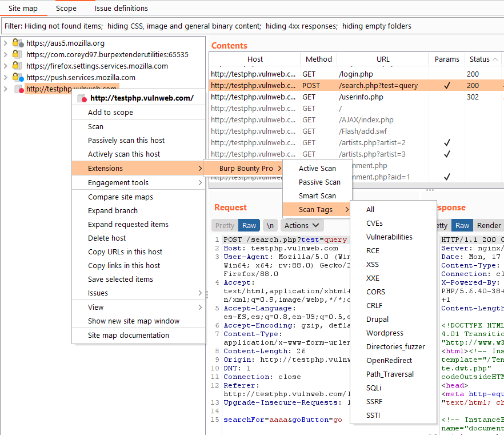Open the Scan Tags submenu
Screen dimensions: 504x435
coord(317,210)
